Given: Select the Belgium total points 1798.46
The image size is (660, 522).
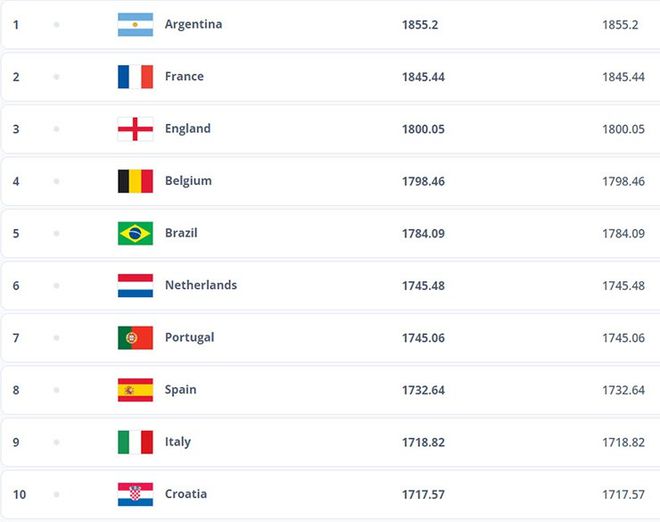Looking at the screenshot, I should pyautogui.click(x=423, y=181).
